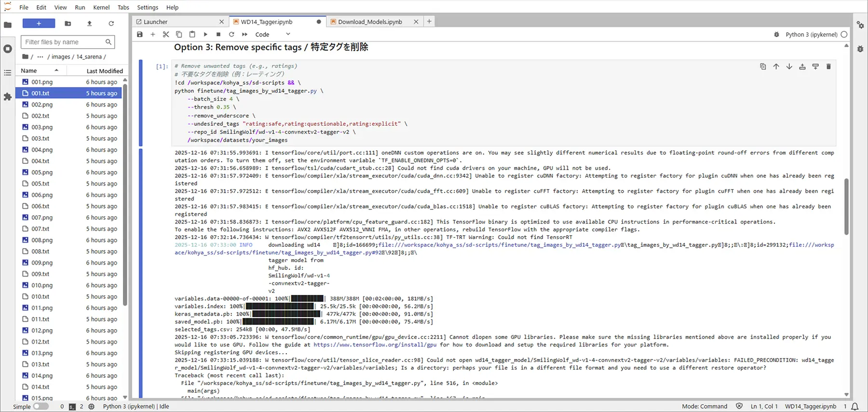Toggle Simple interface mode switch

tap(41, 406)
